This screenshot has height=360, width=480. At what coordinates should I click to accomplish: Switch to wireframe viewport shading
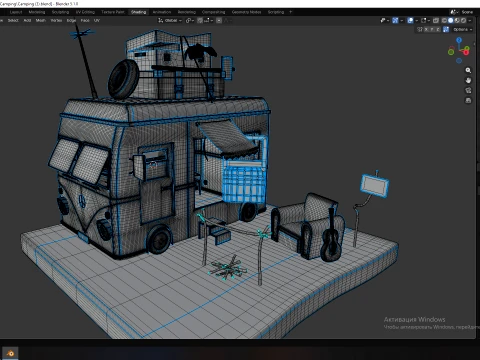click(444, 20)
